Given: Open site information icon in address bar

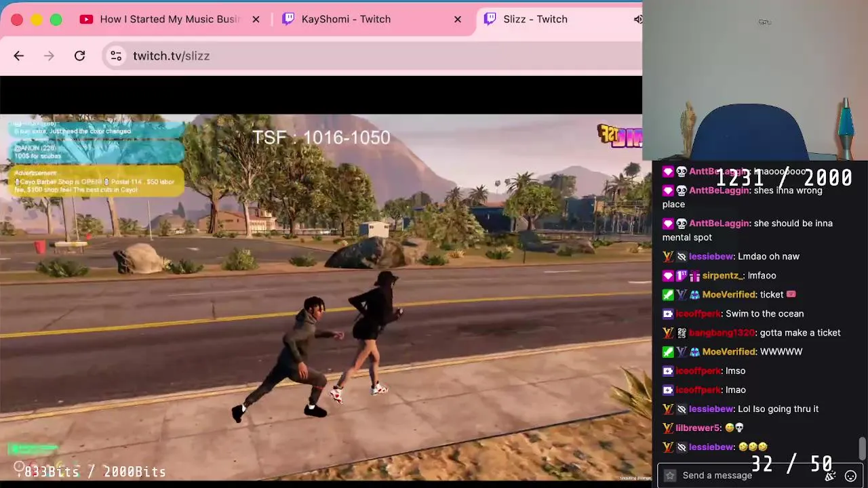Looking at the screenshot, I should tap(116, 56).
